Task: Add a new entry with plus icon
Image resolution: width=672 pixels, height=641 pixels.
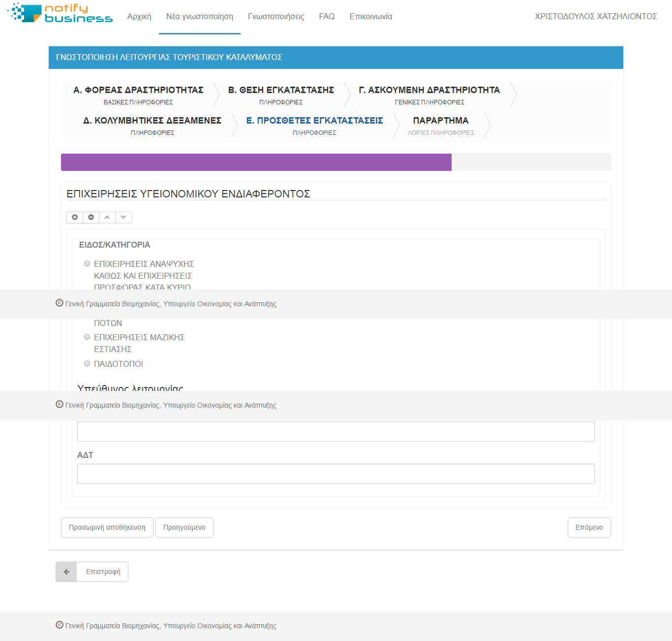Action: 75,217
